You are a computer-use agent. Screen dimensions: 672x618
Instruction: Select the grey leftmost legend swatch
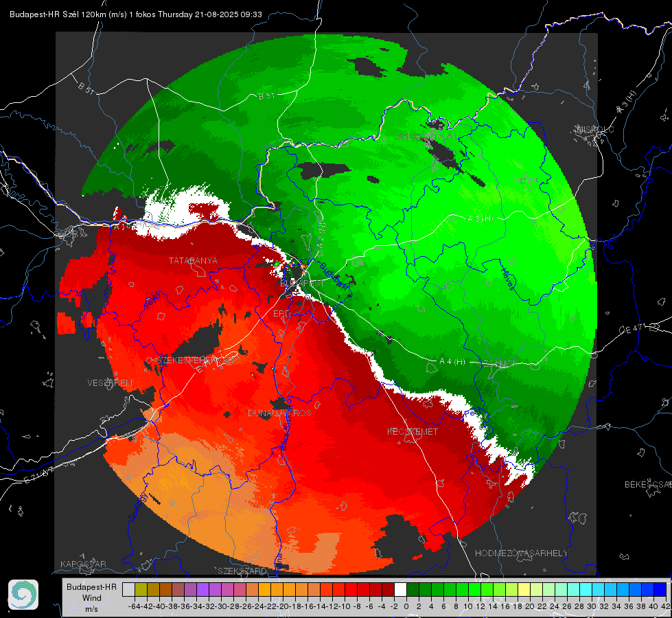[x=128, y=589]
